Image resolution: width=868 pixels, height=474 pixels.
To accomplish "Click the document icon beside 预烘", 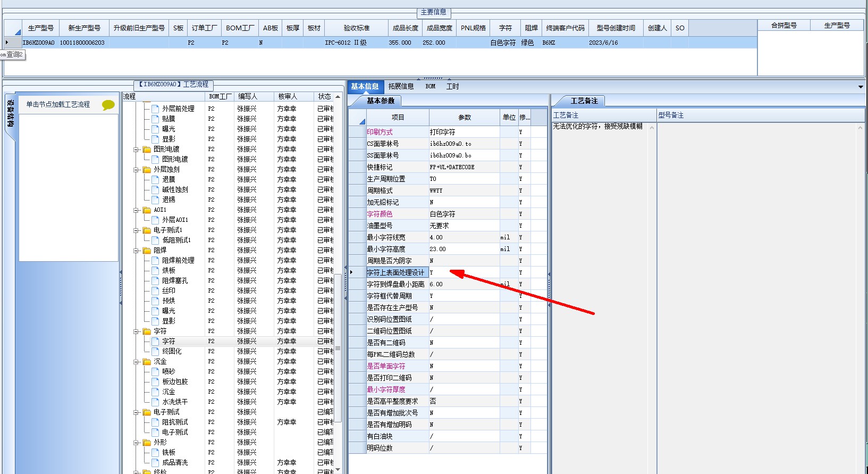I will pyautogui.click(x=156, y=301).
